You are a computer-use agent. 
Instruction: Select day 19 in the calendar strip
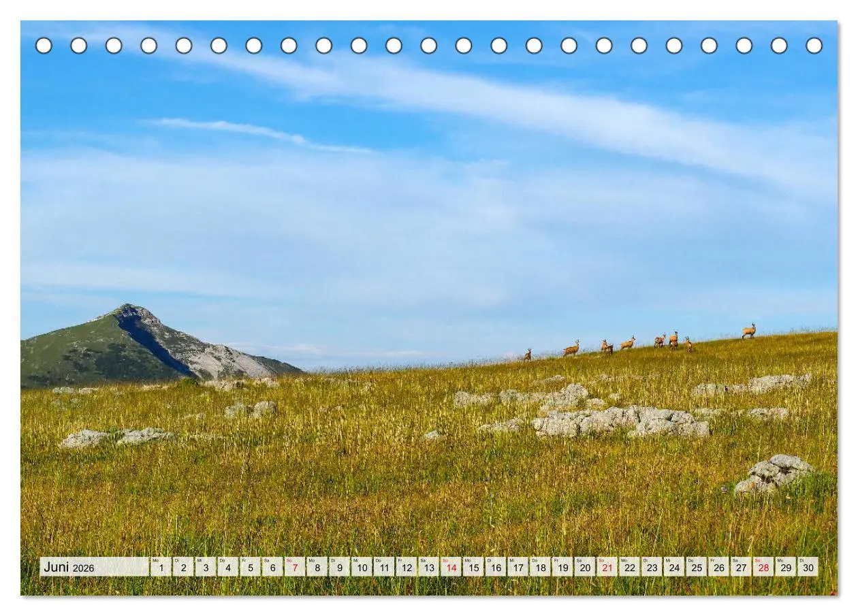pyautogui.click(x=562, y=567)
